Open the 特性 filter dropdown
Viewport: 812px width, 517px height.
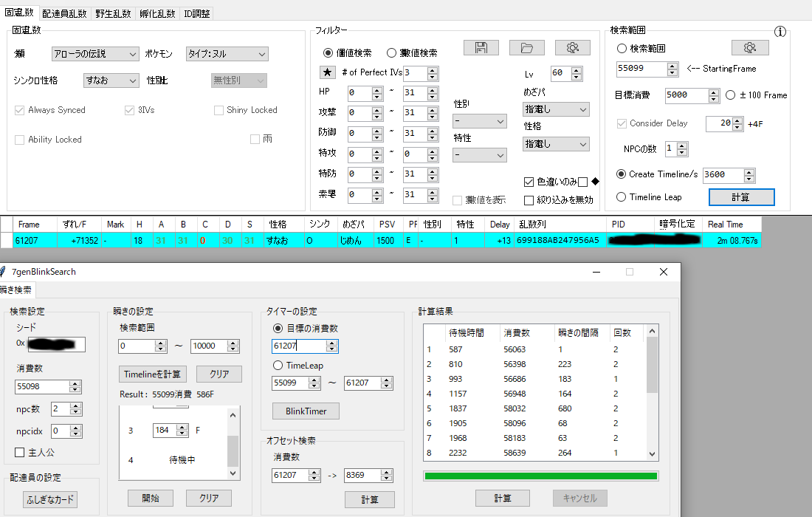(480, 155)
